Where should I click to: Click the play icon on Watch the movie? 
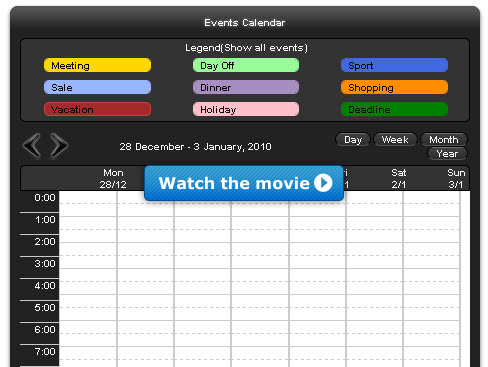pos(323,183)
